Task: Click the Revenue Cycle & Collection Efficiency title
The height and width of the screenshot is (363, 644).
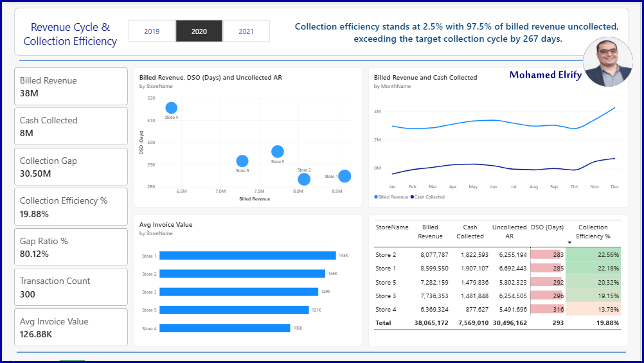Action: click(70, 34)
